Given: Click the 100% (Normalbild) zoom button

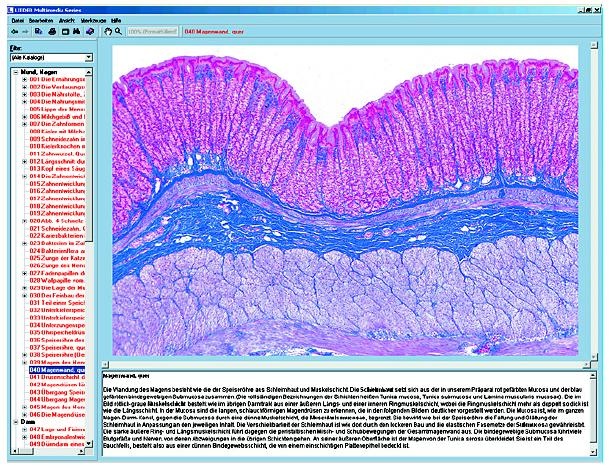Looking at the screenshot, I should [154, 32].
